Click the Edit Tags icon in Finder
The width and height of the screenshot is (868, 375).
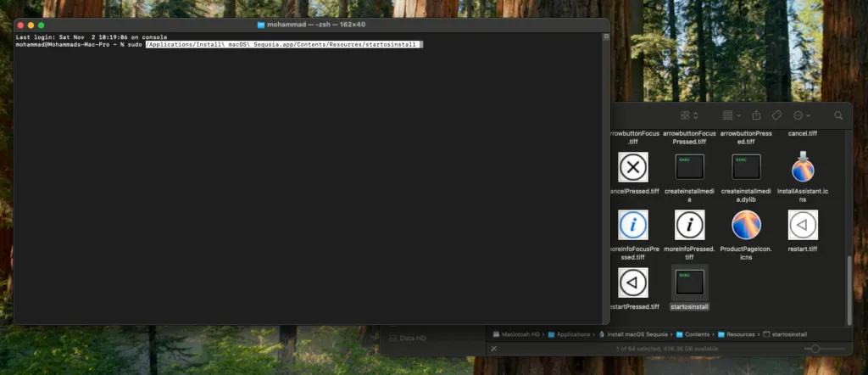(776, 115)
